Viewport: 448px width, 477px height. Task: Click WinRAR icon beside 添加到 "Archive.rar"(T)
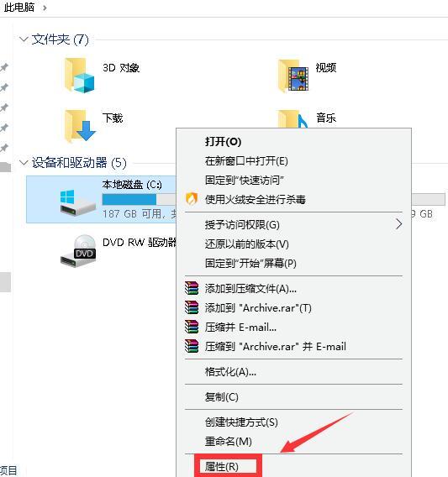click(x=192, y=307)
